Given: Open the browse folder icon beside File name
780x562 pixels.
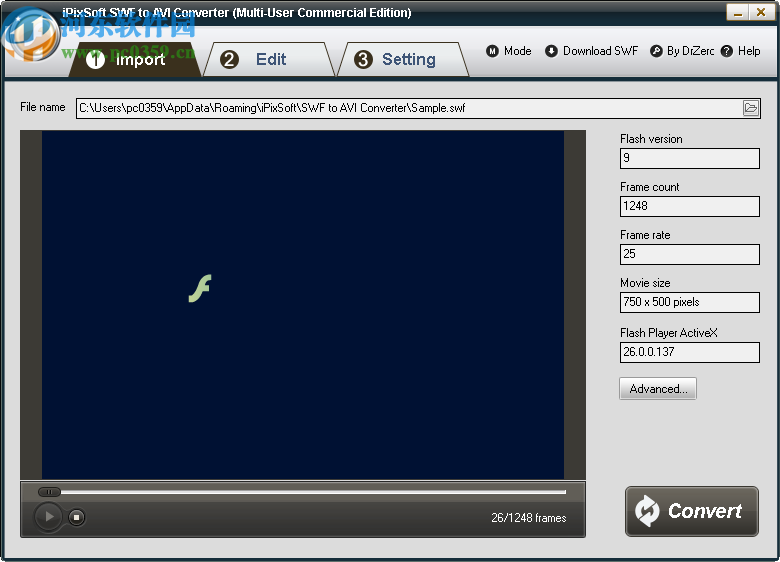Looking at the screenshot, I should (x=751, y=108).
